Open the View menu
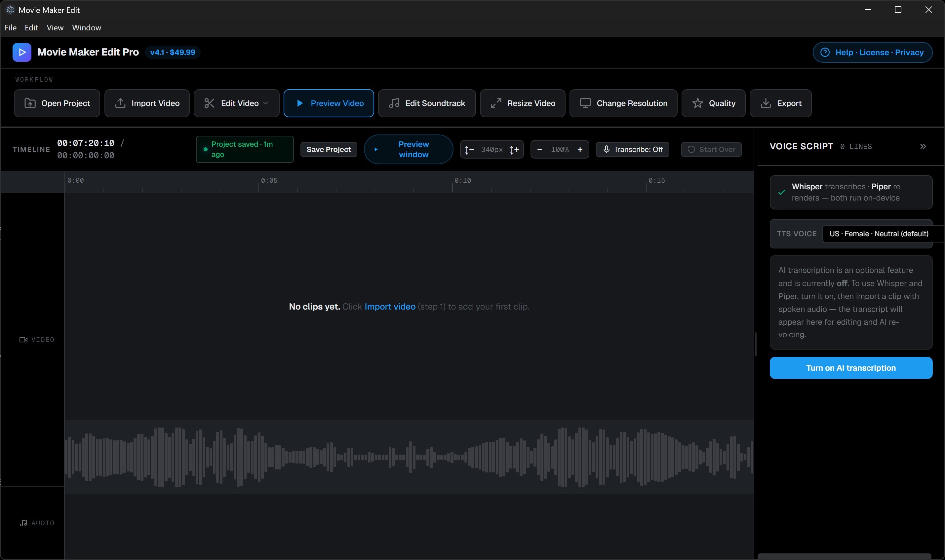This screenshot has height=560, width=945. click(x=55, y=27)
